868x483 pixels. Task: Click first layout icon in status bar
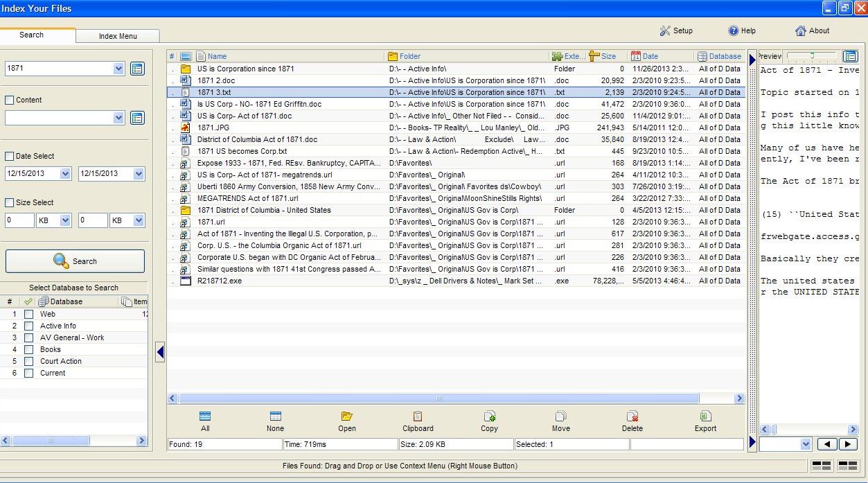(822, 466)
